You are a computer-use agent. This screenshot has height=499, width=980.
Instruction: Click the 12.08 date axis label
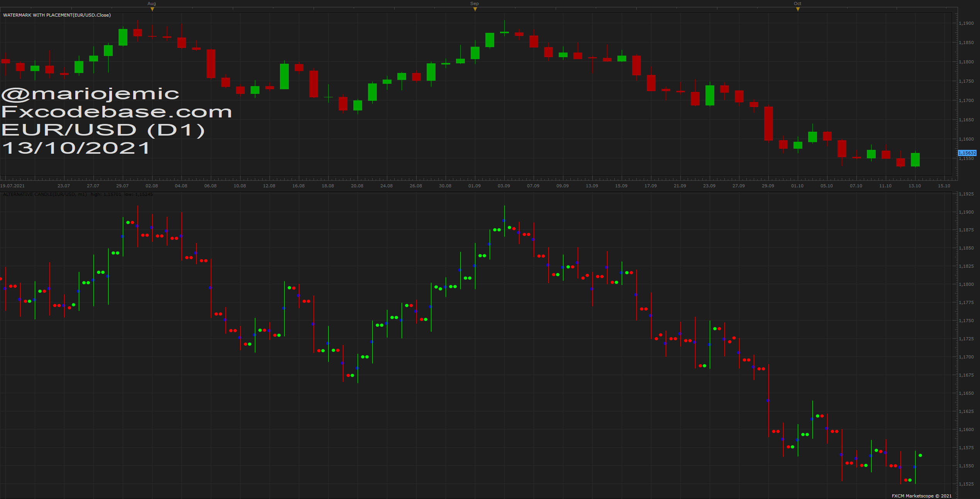point(269,186)
